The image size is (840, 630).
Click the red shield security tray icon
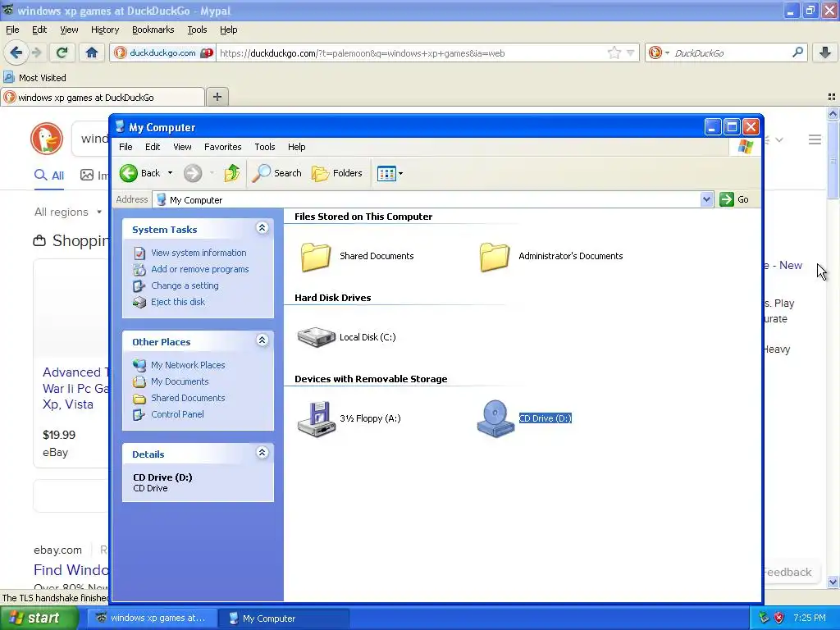(x=779, y=618)
